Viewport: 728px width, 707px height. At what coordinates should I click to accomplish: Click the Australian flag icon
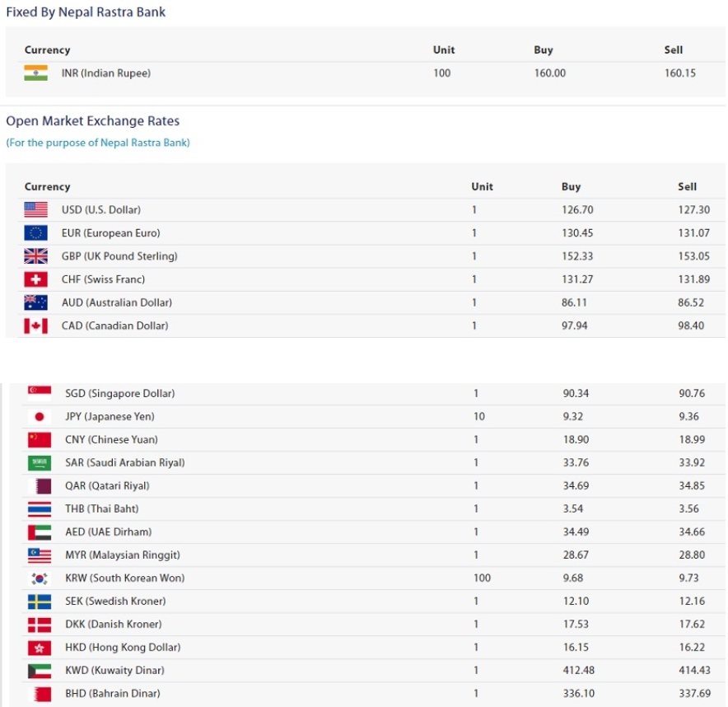click(x=35, y=302)
